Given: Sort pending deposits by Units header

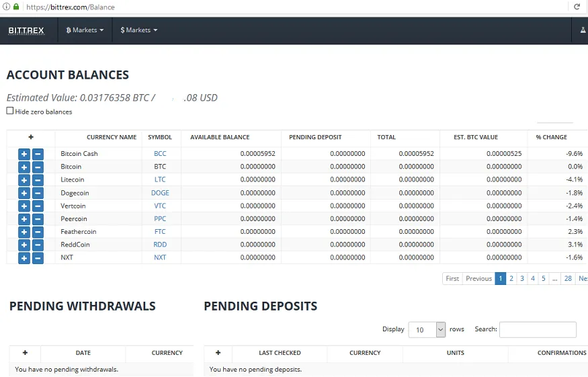Looking at the screenshot, I should click(x=456, y=353).
